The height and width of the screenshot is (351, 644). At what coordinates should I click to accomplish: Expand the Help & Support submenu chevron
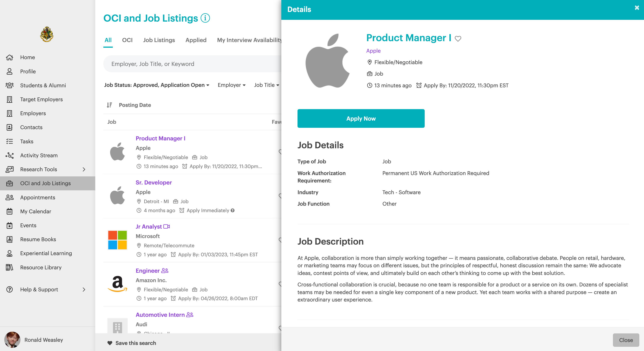[x=84, y=290]
